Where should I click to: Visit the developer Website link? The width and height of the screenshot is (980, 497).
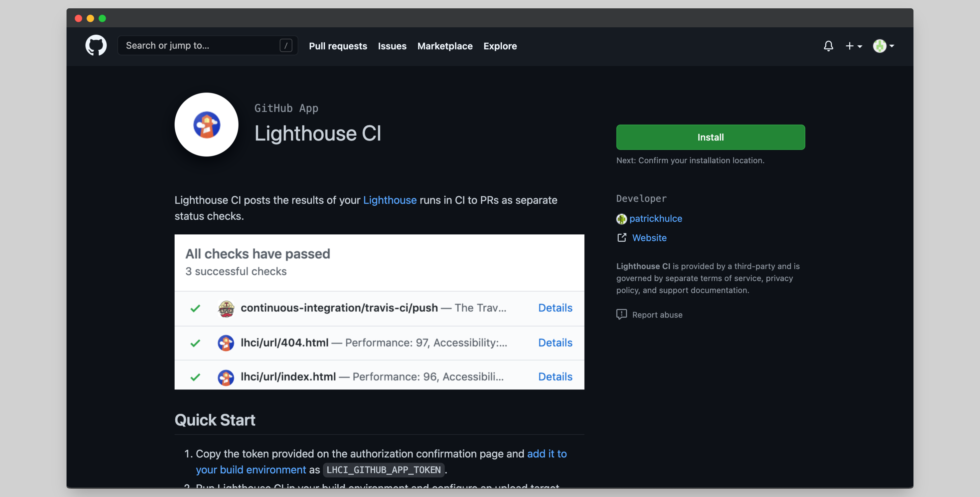pyautogui.click(x=649, y=238)
